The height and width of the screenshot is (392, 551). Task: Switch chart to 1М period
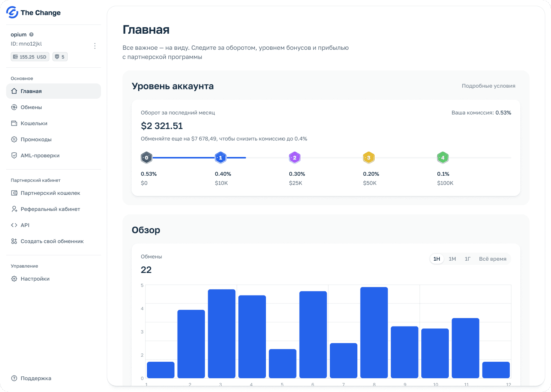(x=452, y=259)
